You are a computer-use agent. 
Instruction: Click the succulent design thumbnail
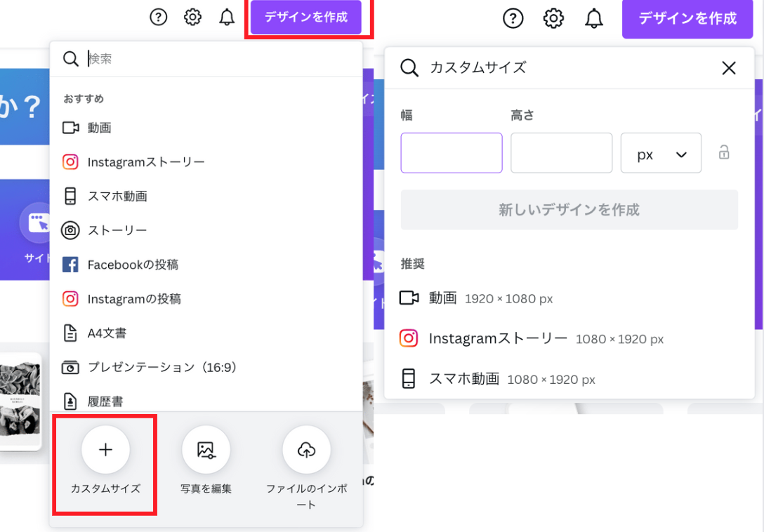point(20,401)
